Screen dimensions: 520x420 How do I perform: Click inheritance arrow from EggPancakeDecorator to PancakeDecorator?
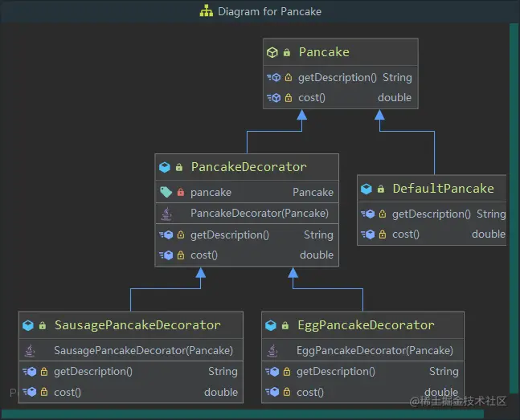coord(328,289)
